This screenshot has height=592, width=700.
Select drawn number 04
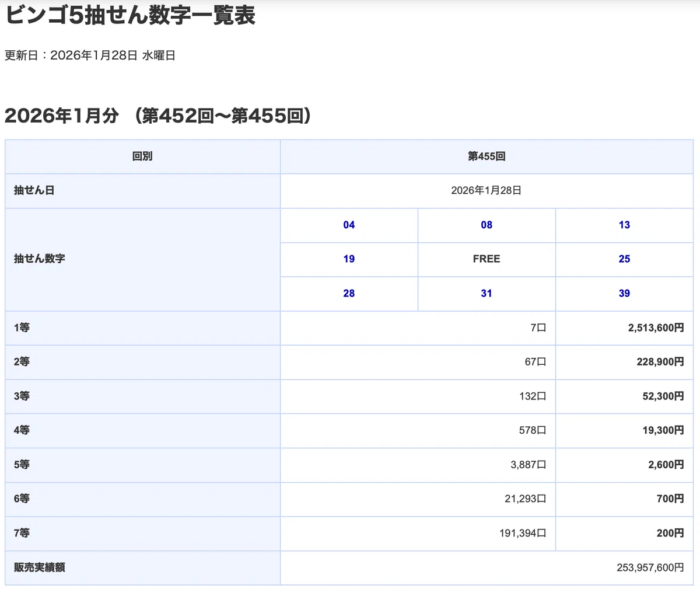click(349, 225)
